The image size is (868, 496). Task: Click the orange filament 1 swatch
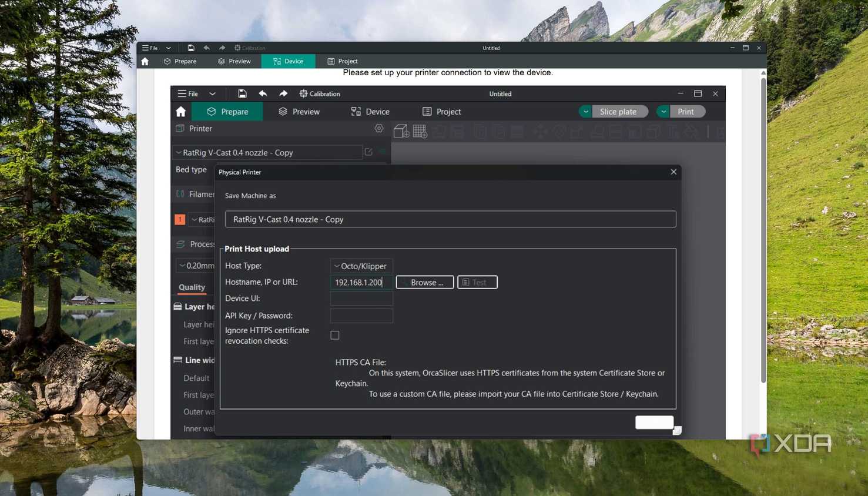(x=180, y=219)
